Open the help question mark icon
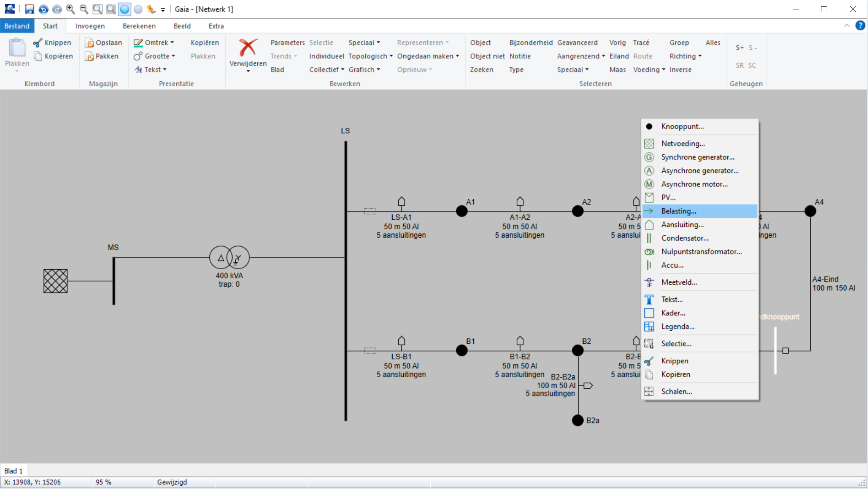Screen dimensions: 868x489 [x=860, y=26]
